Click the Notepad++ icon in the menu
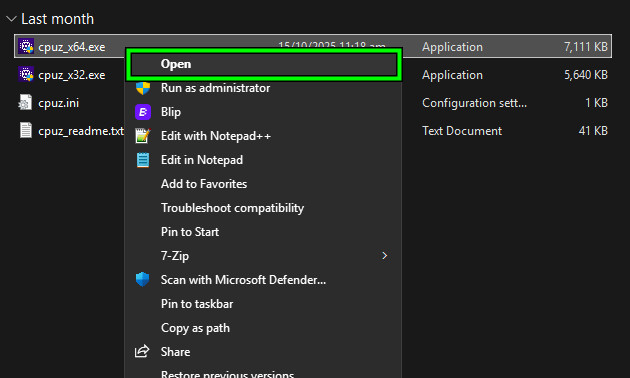630x378 pixels. (x=143, y=136)
